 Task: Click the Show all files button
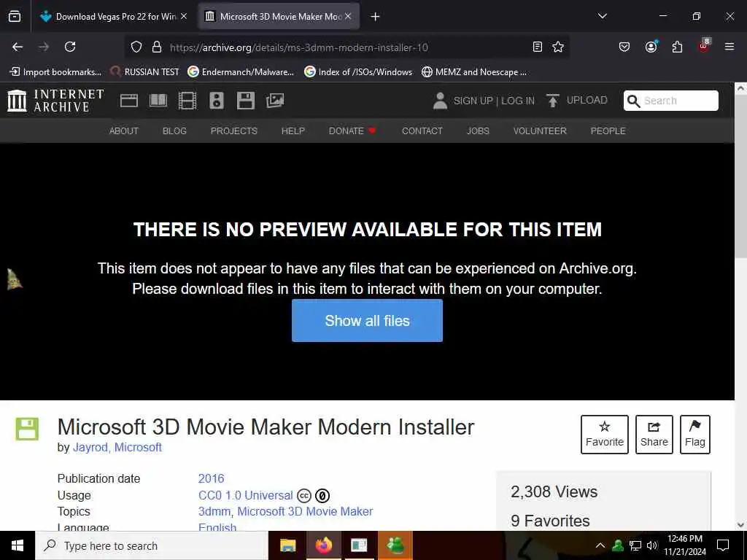pyautogui.click(x=368, y=321)
